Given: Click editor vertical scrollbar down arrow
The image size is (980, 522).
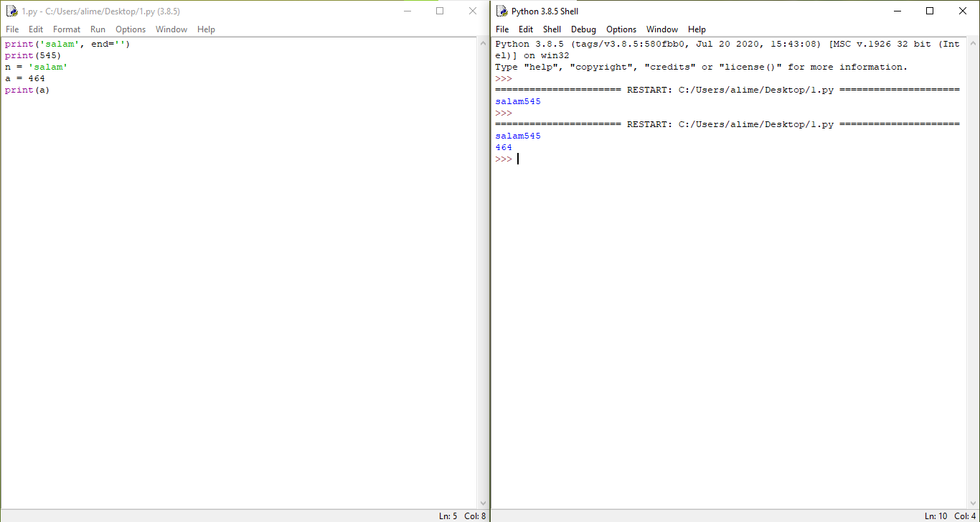Looking at the screenshot, I should click(483, 503).
